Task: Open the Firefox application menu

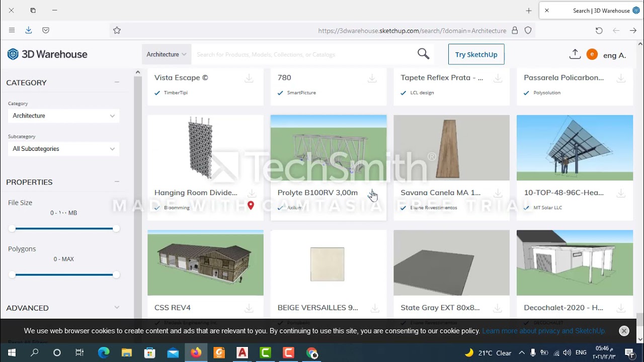Action: point(12,30)
